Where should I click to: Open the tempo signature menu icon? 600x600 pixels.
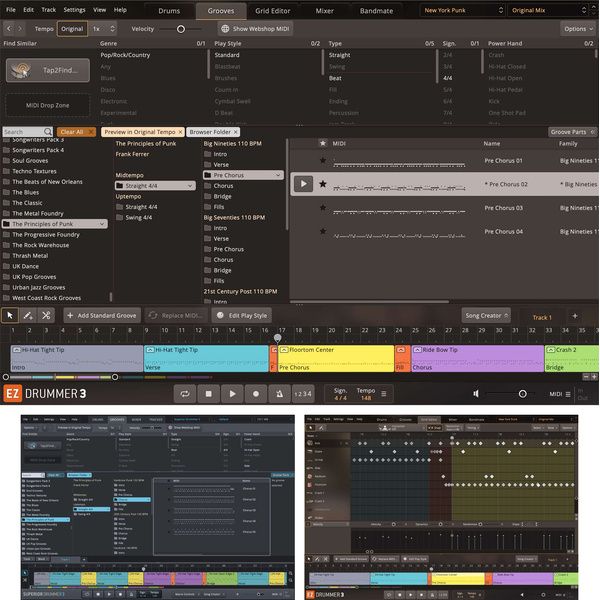(384, 393)
